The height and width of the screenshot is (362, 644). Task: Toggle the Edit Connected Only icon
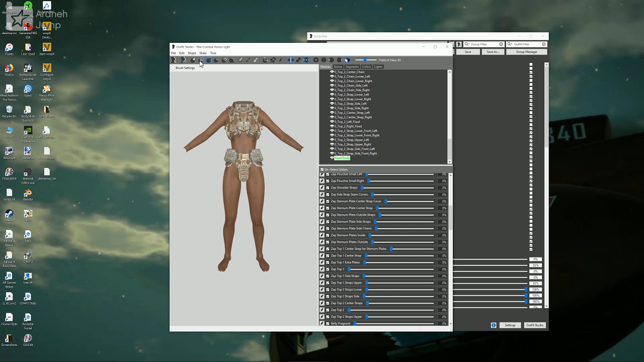298,60
